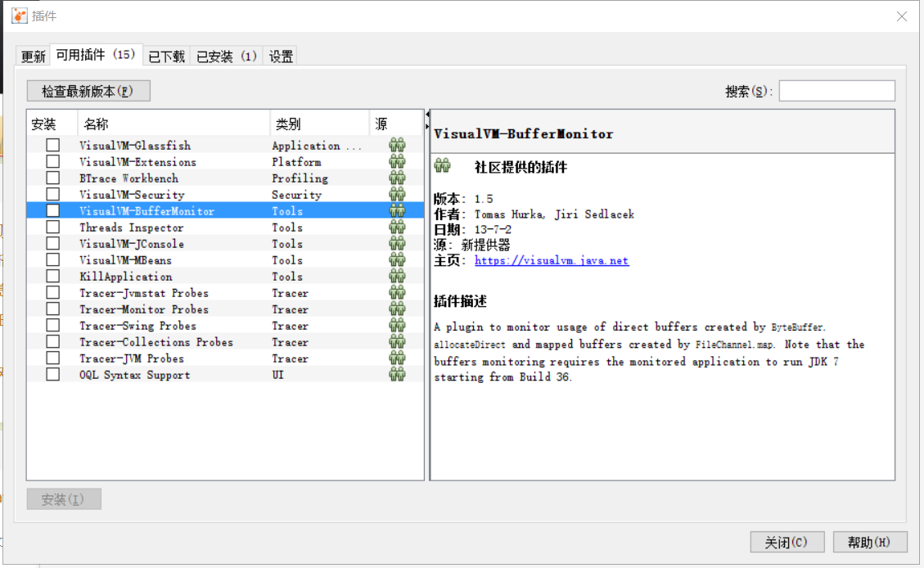Check the Tracer-Collections Probes install checkbox

coord(53,342)
